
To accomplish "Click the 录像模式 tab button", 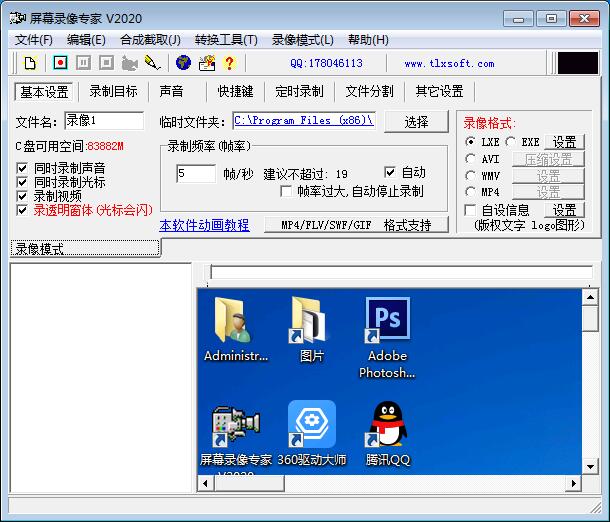I will tap(85, 248).
